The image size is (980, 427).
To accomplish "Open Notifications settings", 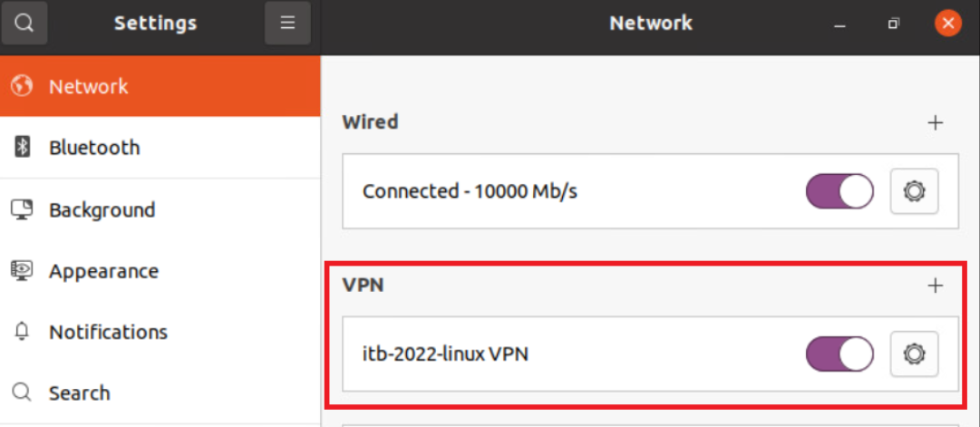I will (108, 332).
